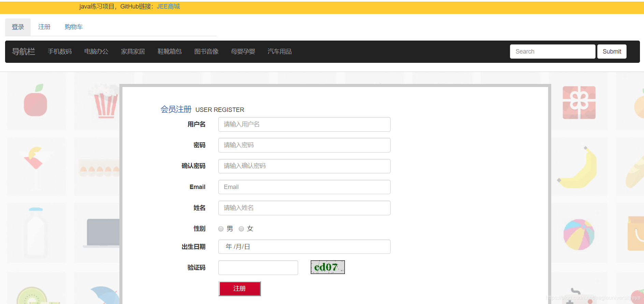644x304 pixels.
Task: Focus the 确认密码 input field
Action: [x=304, y=166]
